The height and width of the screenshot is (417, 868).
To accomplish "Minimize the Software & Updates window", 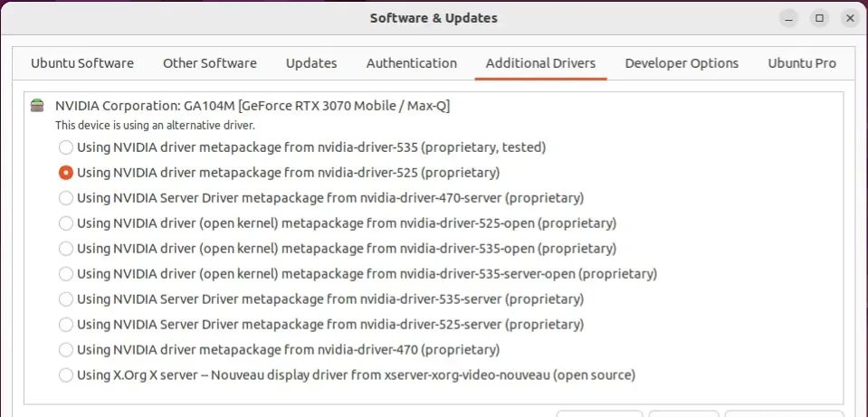I will tap(789, 18).
